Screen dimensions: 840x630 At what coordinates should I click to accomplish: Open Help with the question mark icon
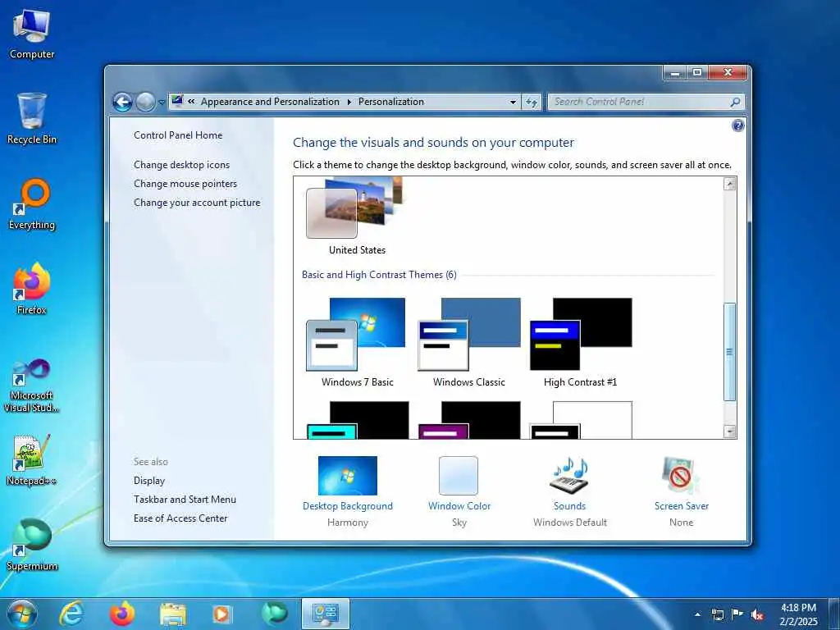(x=737, y=126)
